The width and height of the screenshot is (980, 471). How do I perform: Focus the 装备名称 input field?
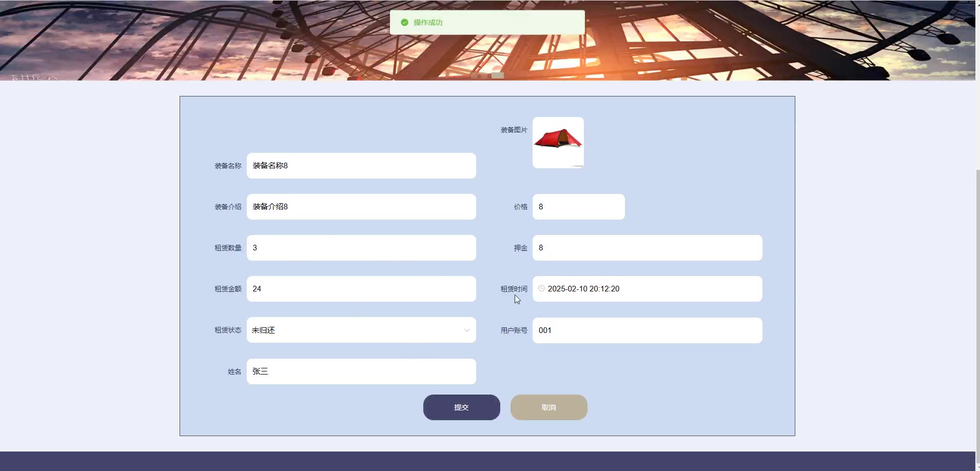tap(361, 166)
